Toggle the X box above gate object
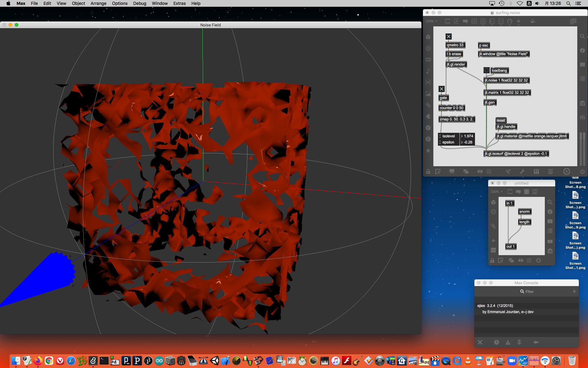The width and height of the screenshot is (588, 368). 441,89
